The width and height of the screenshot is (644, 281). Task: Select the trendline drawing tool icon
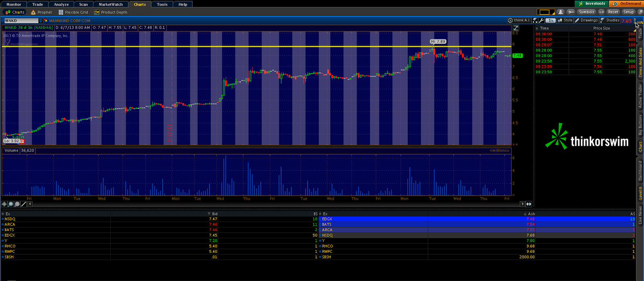[x=24, y=204]
